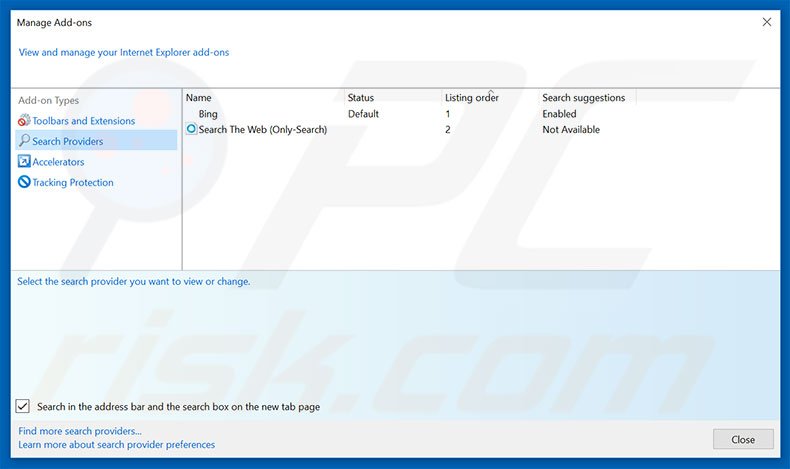Click the Enabled suggestions cell for Bing
790x469 pixels.
(559, 114)
